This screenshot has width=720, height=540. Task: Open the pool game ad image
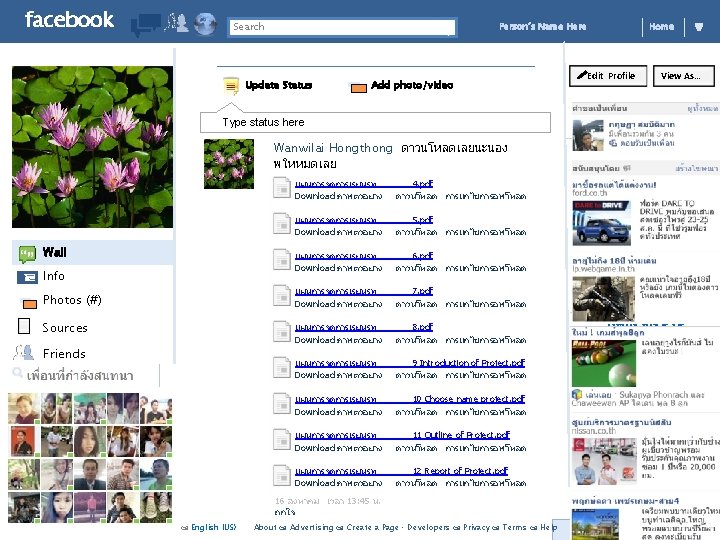click(604, 363)
